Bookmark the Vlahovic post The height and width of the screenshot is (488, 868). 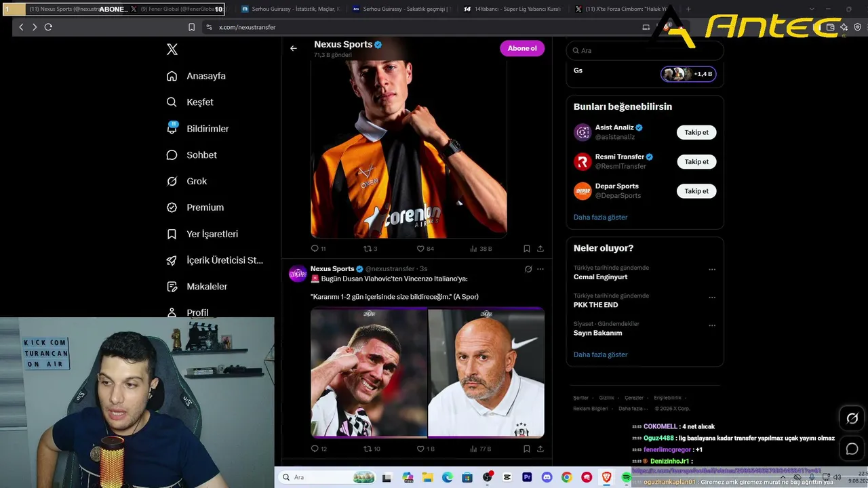(x=527, y=449)
